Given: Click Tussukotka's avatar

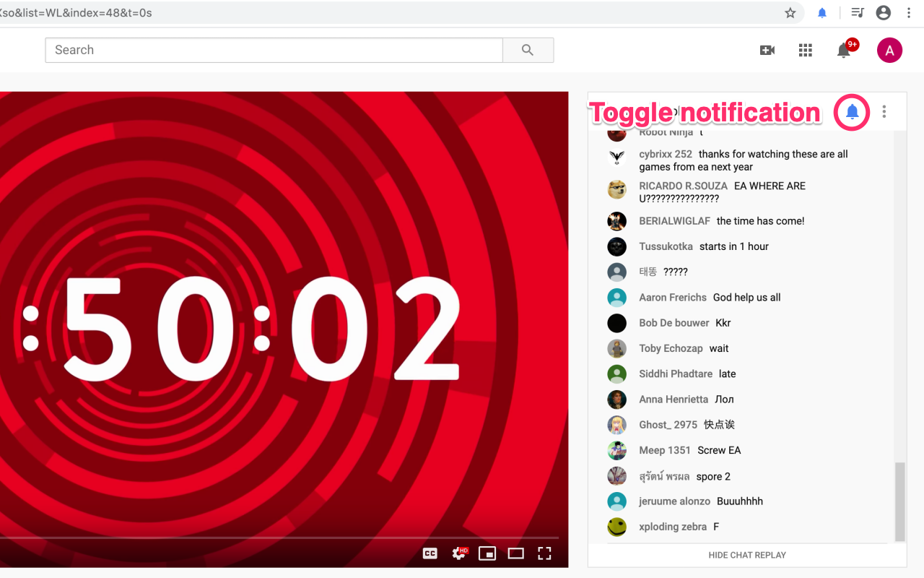Looking at the screenshot, I should (x=616, y=246).
